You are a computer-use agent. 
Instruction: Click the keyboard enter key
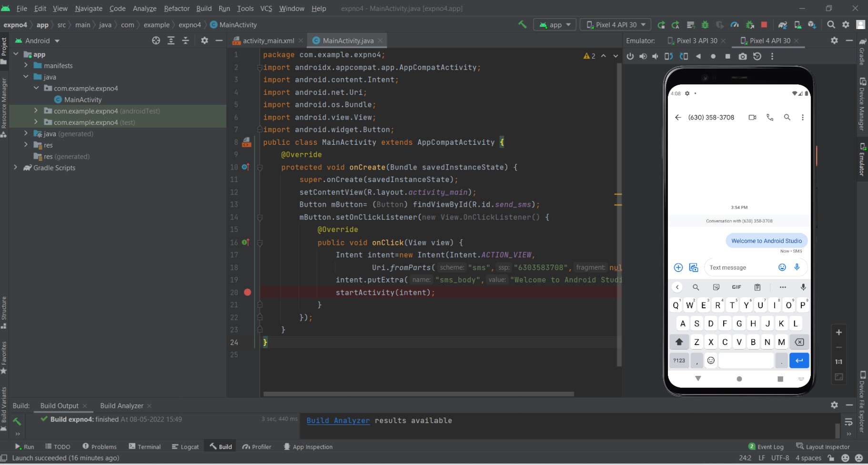coord(799,360)
